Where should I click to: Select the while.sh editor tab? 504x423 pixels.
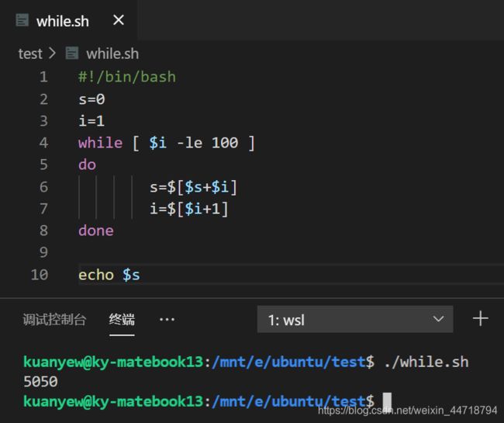tap(68, 21)
